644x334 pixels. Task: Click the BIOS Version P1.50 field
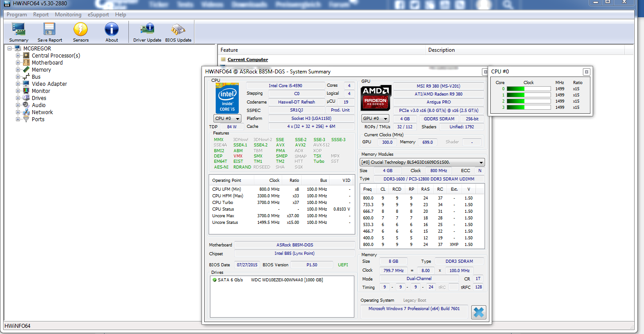pos(312,265)
